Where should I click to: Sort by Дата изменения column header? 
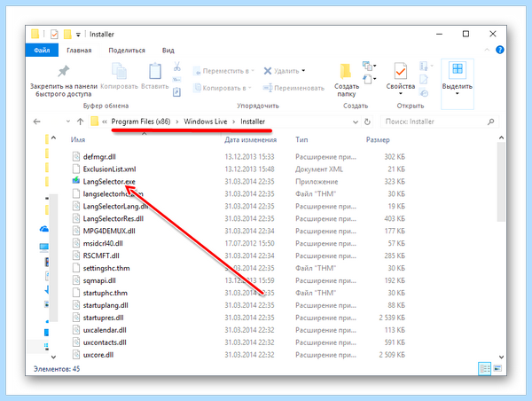pos(250,139)
